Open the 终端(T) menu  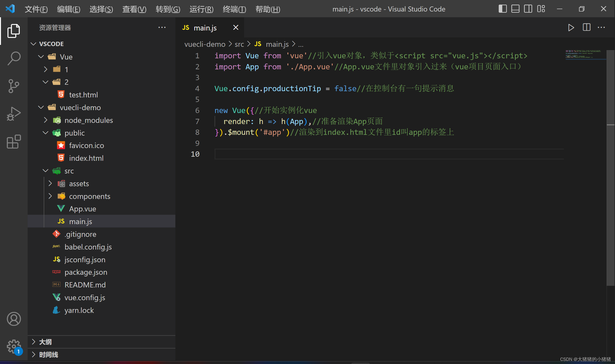click(234, 9)
